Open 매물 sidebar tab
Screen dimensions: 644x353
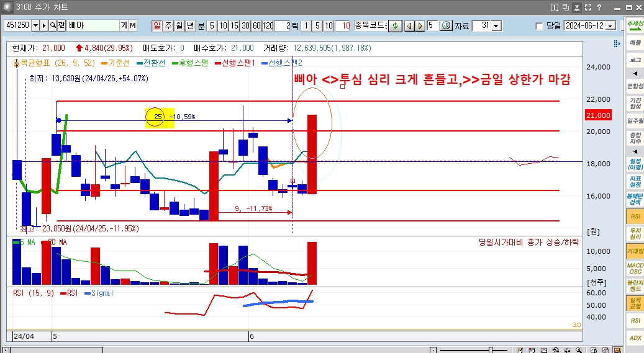(635, 42)
